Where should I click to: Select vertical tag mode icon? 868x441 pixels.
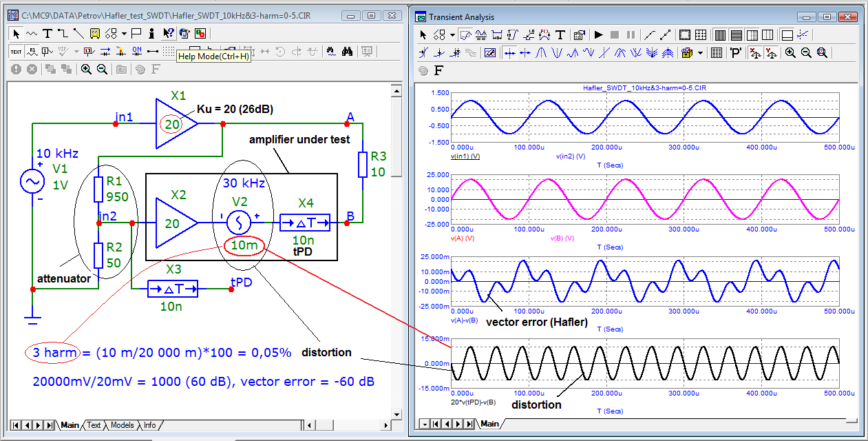(512, 34)
